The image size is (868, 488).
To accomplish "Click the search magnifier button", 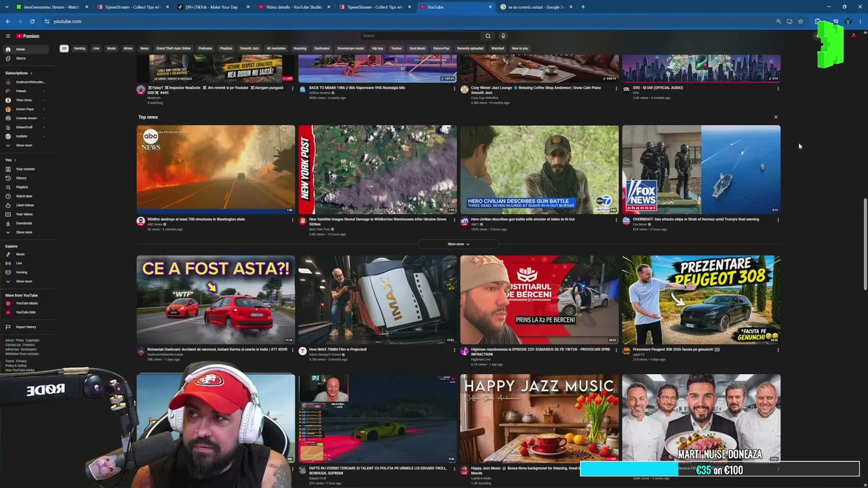I will (x=488, y=36).
